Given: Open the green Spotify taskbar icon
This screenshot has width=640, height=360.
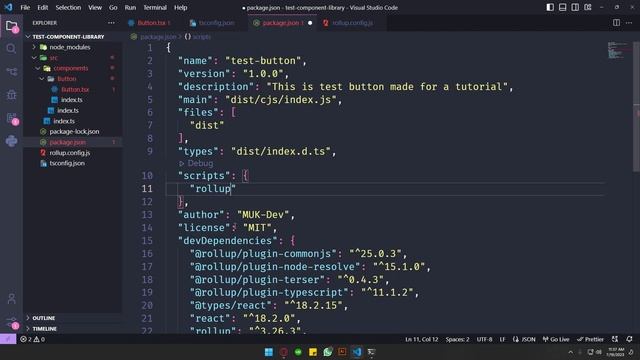Looking at the screenshot, I should pyautogui.click(x=298, y=352).
